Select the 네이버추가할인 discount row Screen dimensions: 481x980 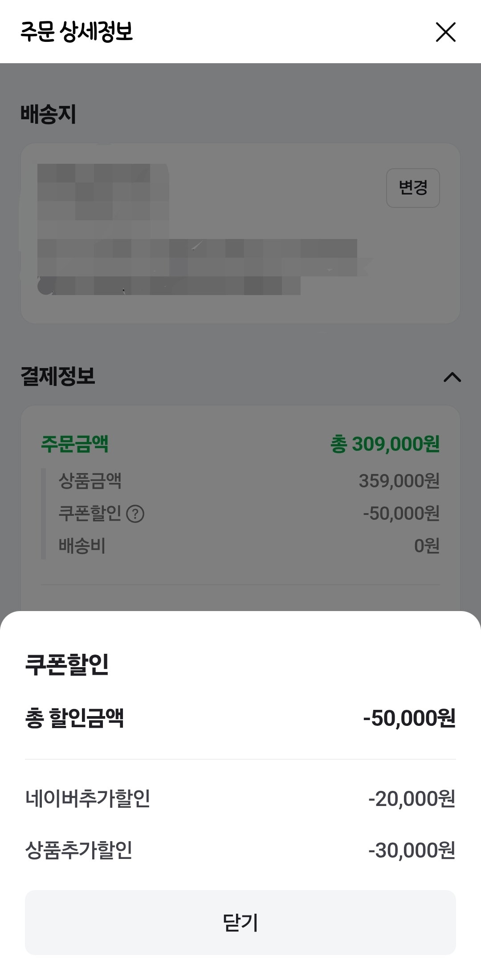(240, 798)
